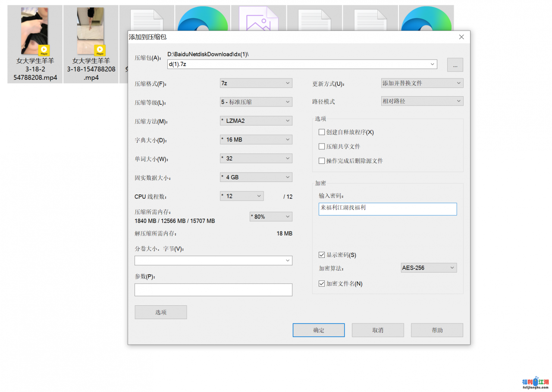Screen dimensions: 552x392
Task: Click the 确定 button
Action: [319, 330]
